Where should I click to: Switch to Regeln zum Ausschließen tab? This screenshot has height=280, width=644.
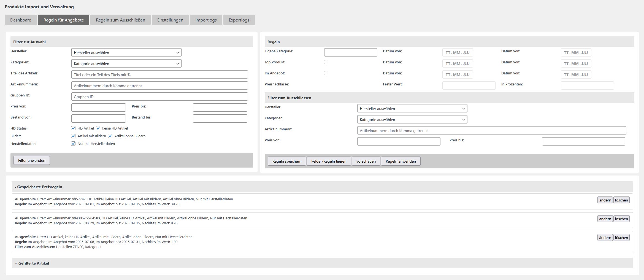pyautogui.click(x=120, y=20)
